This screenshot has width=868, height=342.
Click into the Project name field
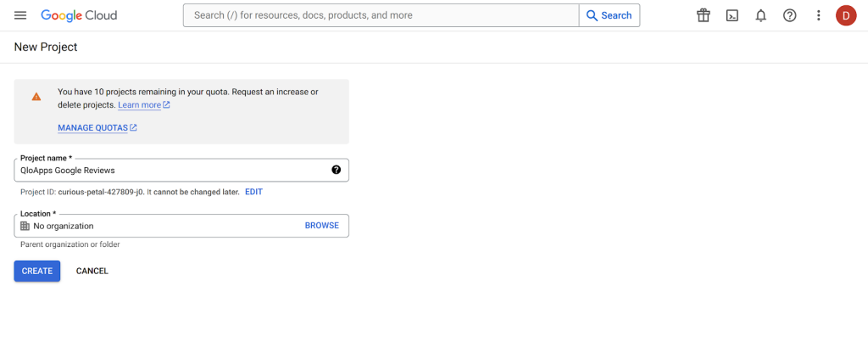tap(170, 171)
